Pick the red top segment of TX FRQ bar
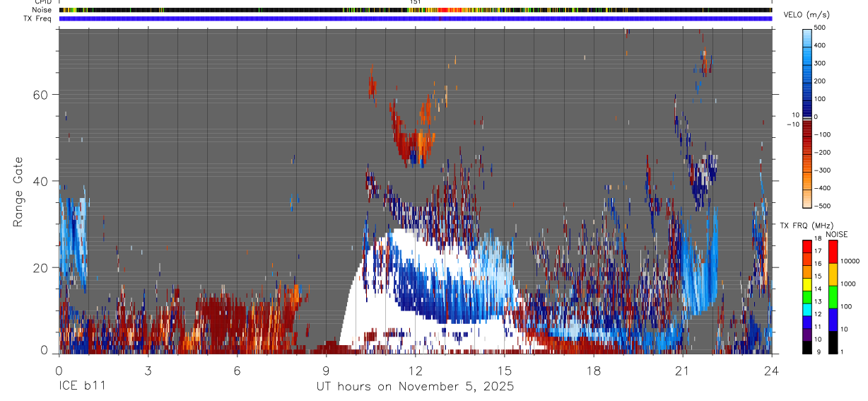 (807, 247)
